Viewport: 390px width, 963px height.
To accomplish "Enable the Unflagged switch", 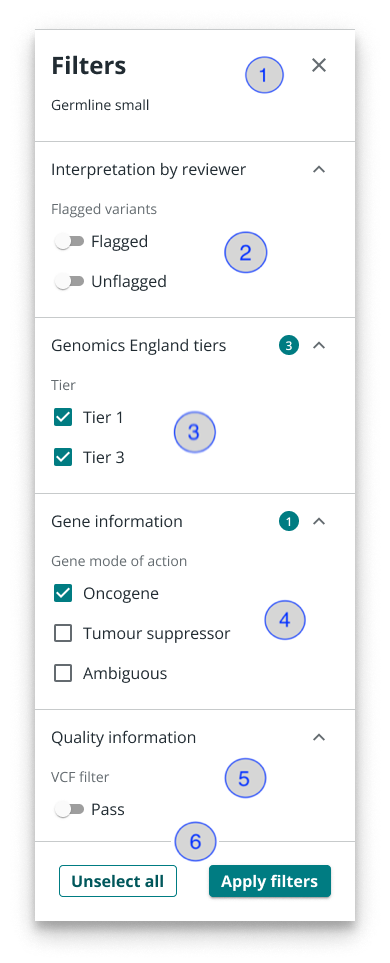I will click(69, 282).
